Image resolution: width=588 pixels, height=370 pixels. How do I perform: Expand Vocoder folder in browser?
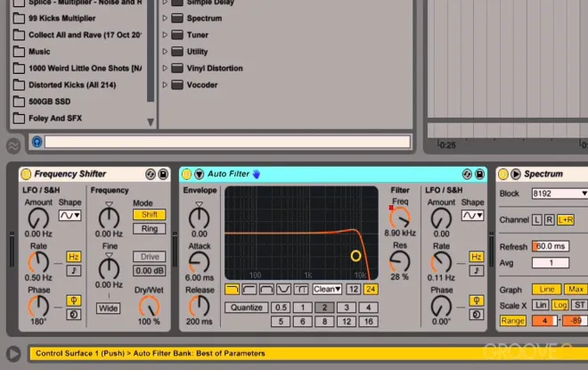(165, 85)
